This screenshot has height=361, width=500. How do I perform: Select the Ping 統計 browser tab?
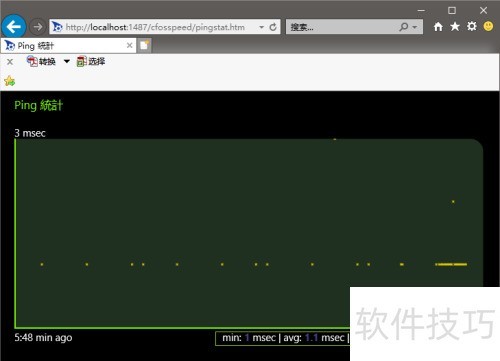point(68,46)
